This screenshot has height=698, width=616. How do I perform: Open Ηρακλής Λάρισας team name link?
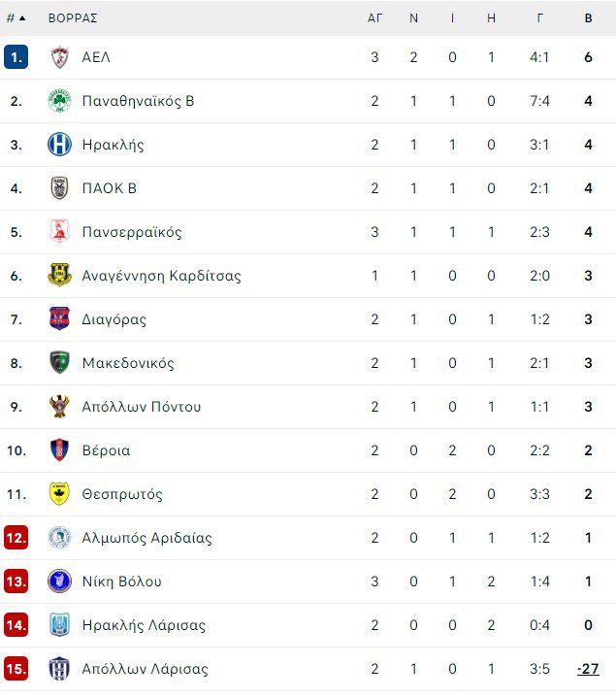[x=144, y=625]
